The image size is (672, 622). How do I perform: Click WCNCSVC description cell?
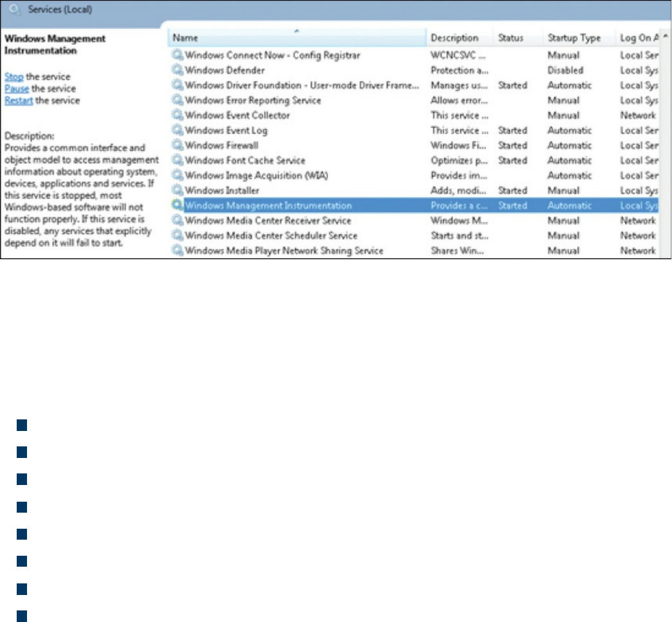click(458, 55)
